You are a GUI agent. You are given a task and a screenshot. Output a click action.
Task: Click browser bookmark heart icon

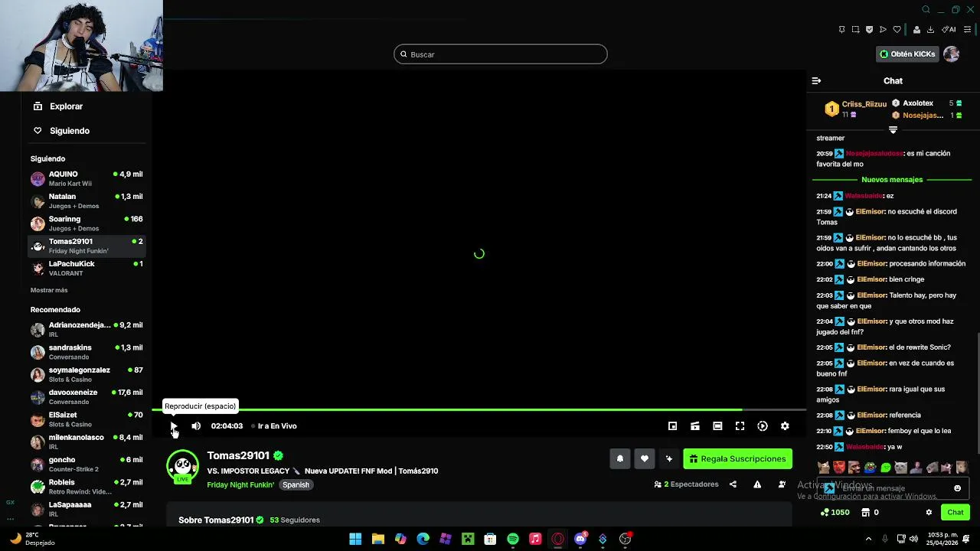point(897,30)
